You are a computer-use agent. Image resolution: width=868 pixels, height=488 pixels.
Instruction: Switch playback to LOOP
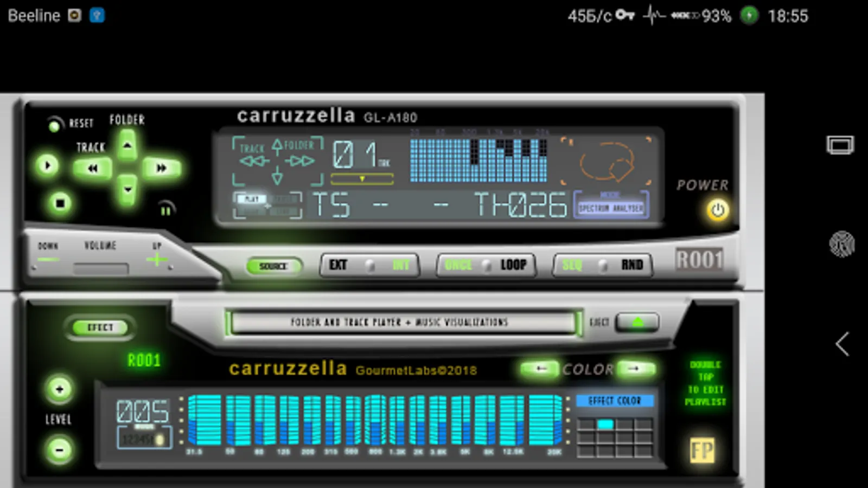coord(513,265)
